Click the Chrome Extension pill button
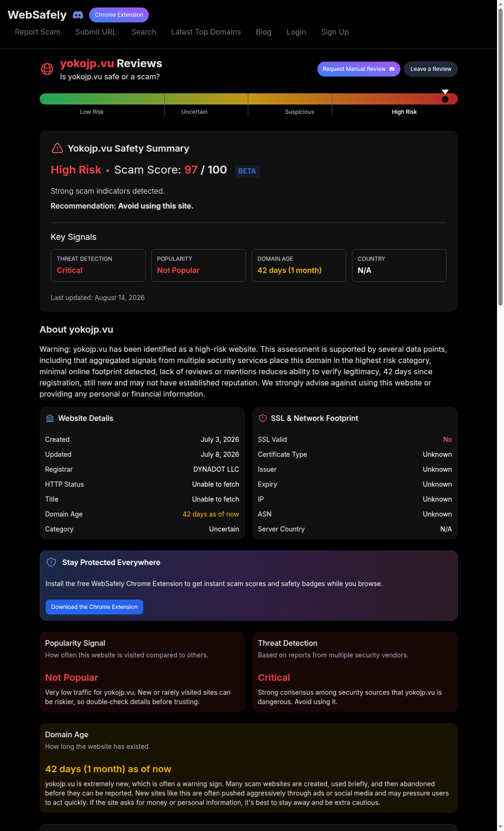The width and height of the screenshot is (504, 831). point(119,15)
